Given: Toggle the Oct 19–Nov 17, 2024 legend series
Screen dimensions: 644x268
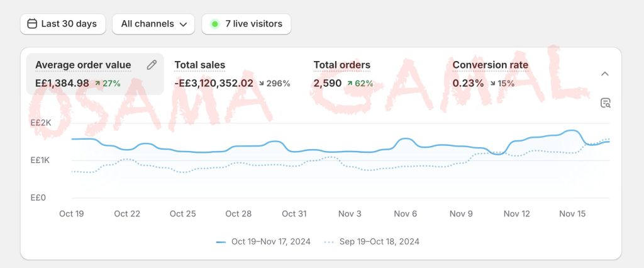Looking at the screenshot, I should click(x=264, y=242).
